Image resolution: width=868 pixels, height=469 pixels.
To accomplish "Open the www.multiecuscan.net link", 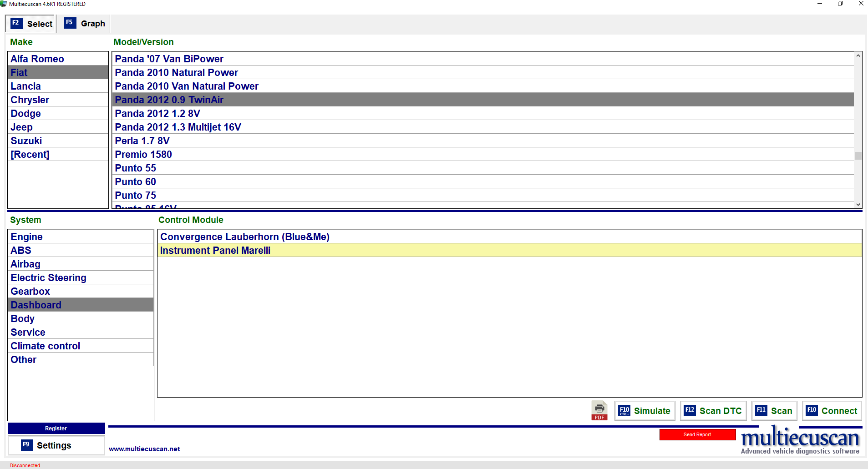I will [x=144, y=449].
